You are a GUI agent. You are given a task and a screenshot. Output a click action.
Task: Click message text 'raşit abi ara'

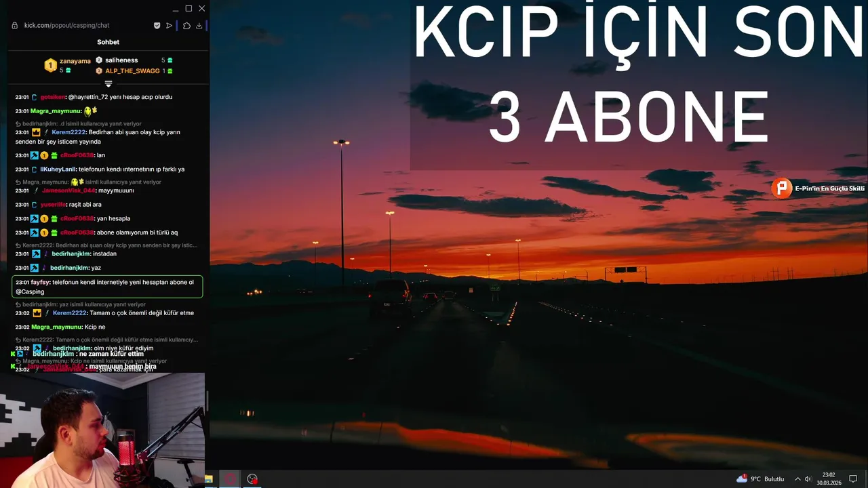tap(85, 205)
